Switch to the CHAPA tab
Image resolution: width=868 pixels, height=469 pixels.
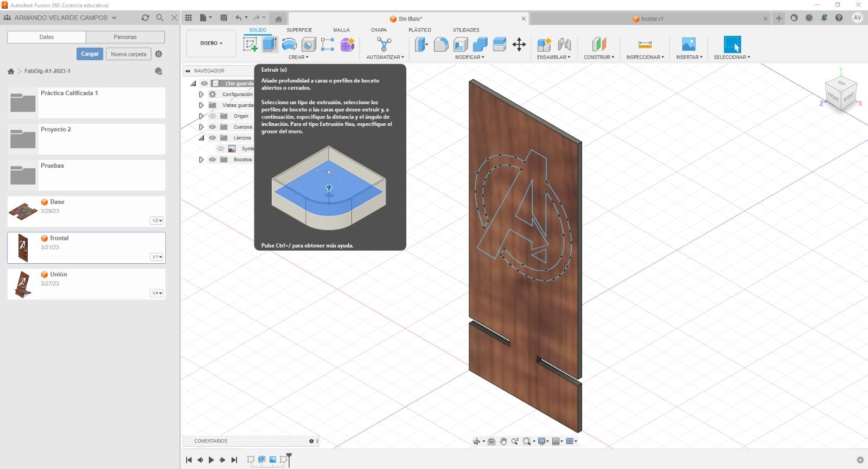(x=379, y=30)
